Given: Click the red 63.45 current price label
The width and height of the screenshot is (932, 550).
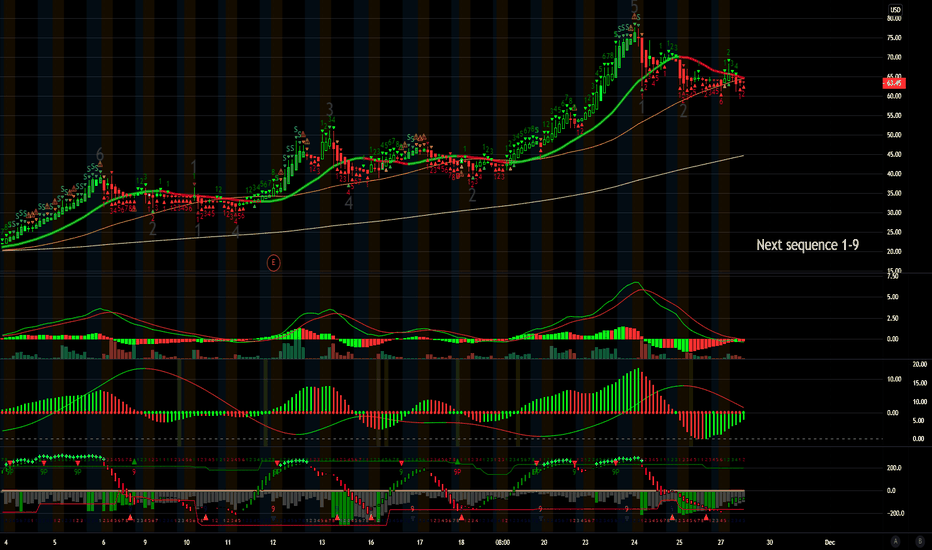Looking at the screenshot, I should click(x=893, y=83).
